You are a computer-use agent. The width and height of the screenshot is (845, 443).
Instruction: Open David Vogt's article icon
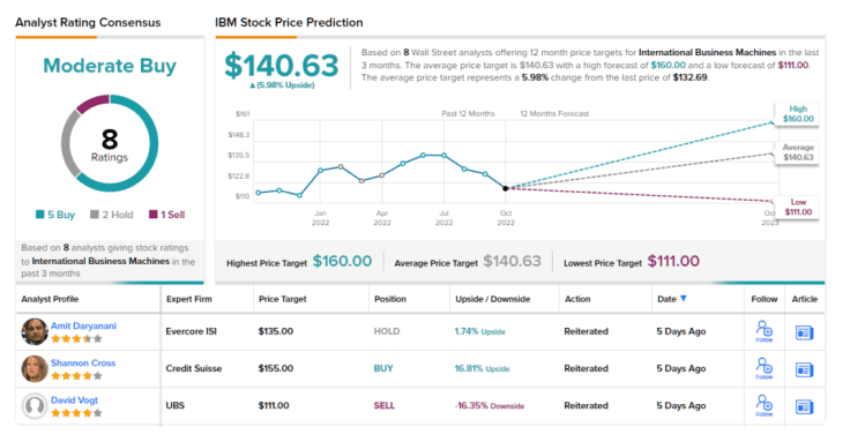pyautogui.click(x=805, y=405)
